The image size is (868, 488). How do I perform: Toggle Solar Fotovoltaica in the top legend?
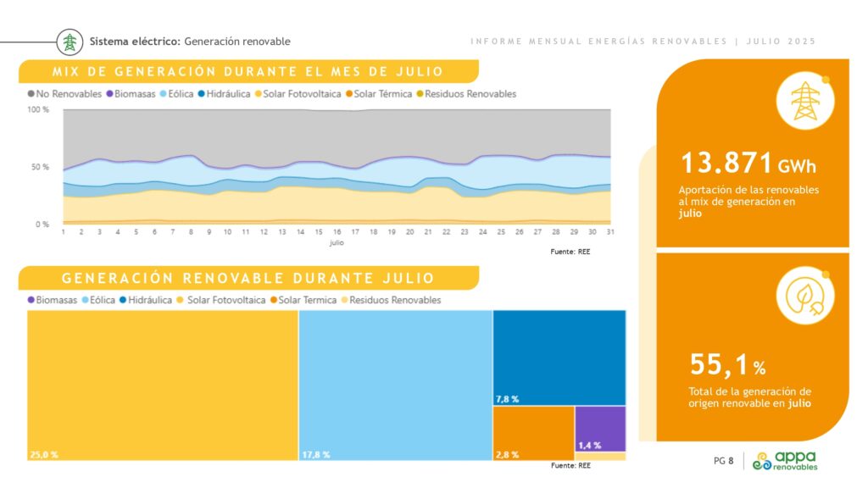[298, 94]
